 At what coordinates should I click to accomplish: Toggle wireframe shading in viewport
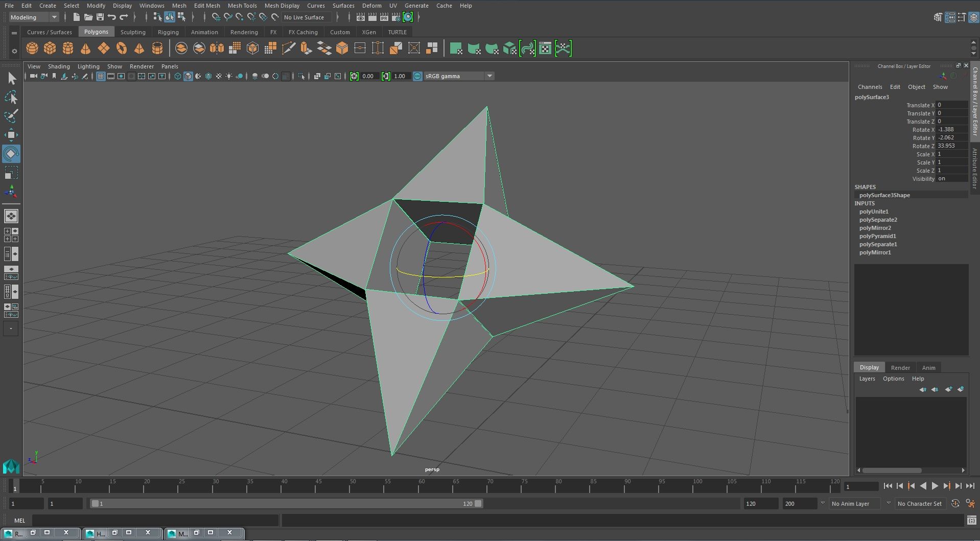(177, 76)
